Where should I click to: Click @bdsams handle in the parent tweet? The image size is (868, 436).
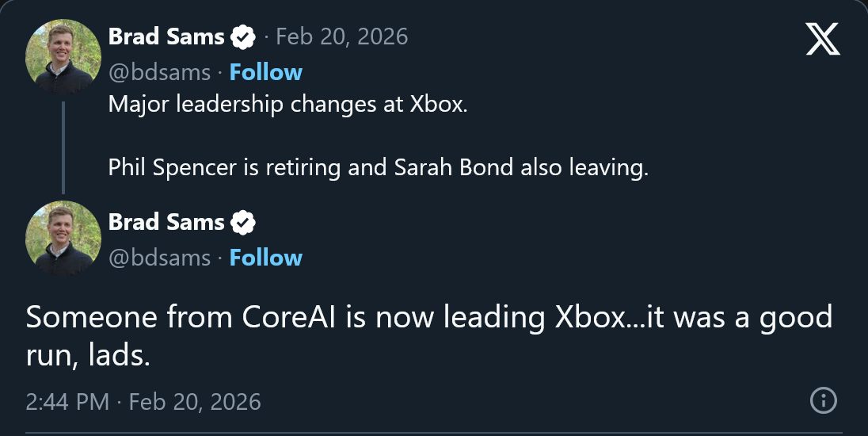pos(159,72)
